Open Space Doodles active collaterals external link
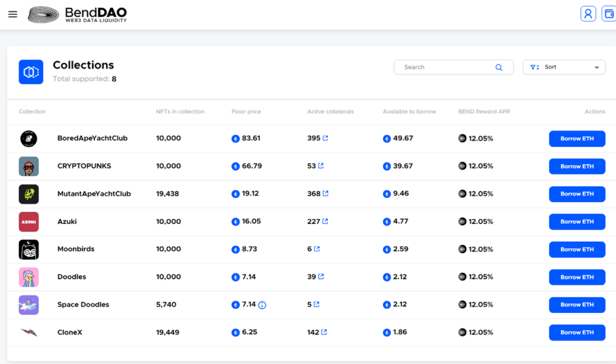Screen dimensions: 616x364 [316, 304]
